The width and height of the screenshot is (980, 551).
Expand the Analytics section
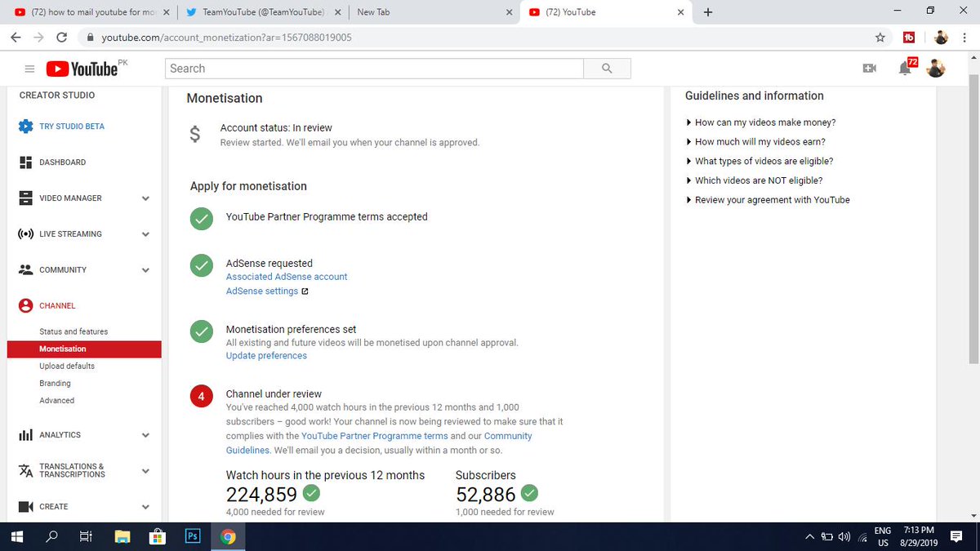click(145, 435)
